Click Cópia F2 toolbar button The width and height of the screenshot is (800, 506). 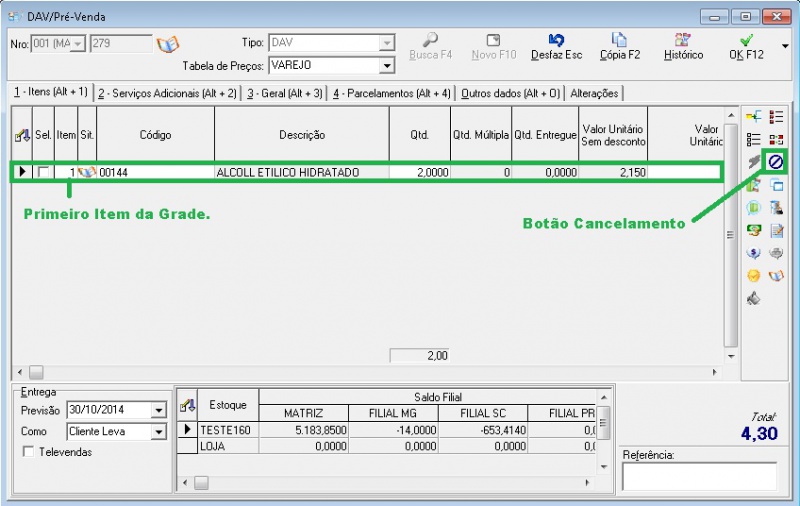pyautogui.click(x=620, y=46)
